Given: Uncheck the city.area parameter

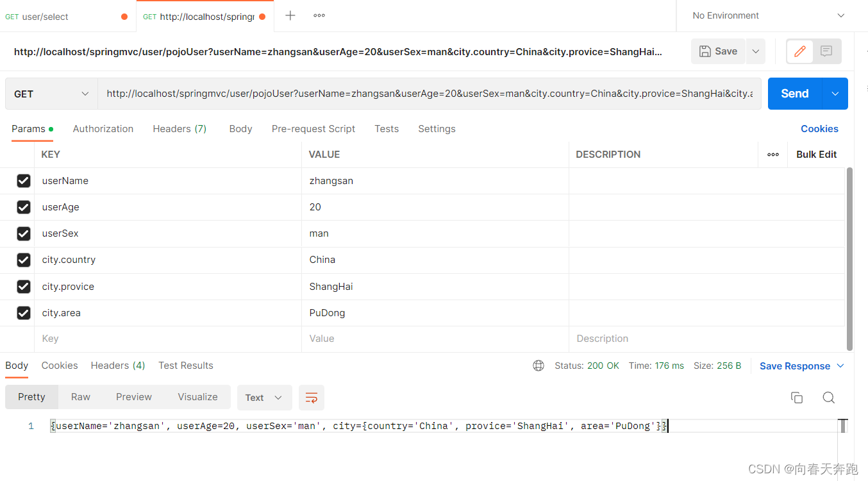Looking at the screenshot, I should pos(24,313).
